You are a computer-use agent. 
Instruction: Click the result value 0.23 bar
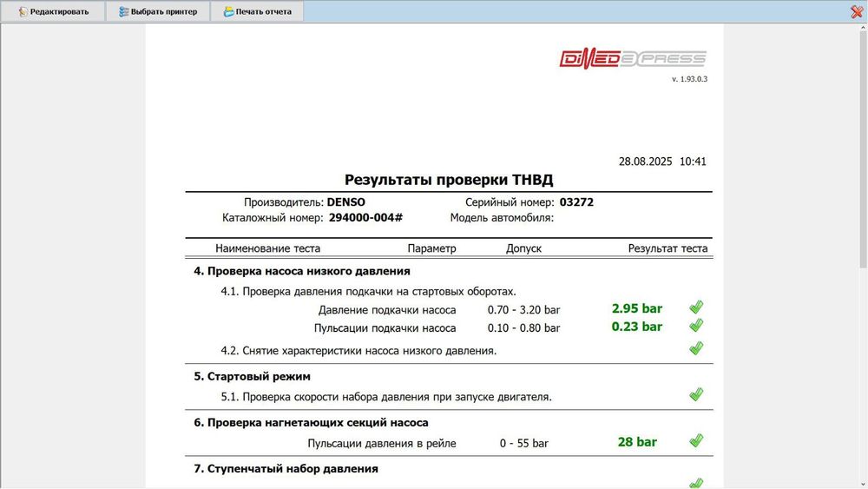point(637,327)
